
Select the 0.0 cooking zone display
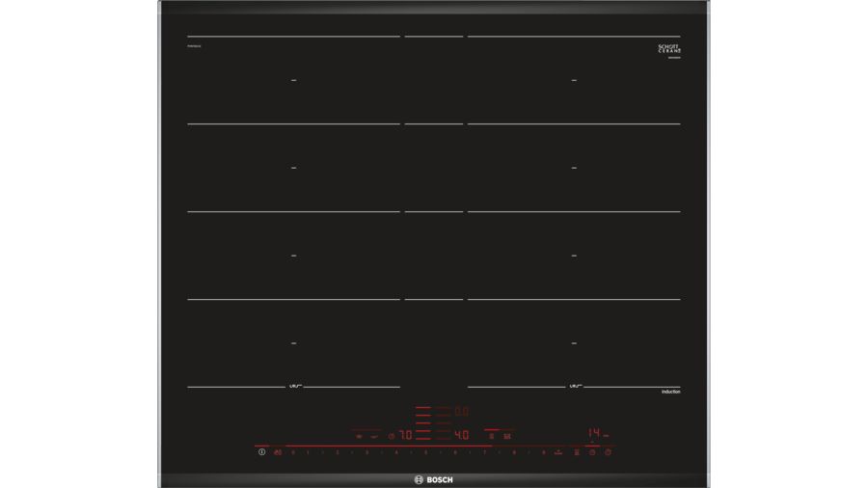pyautogui.click(x=462, y=411)
